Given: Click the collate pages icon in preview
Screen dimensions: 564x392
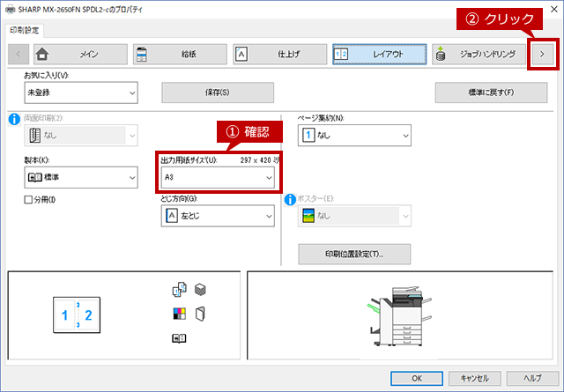Looking at the screenshot, I should click(x=179, y=289).
